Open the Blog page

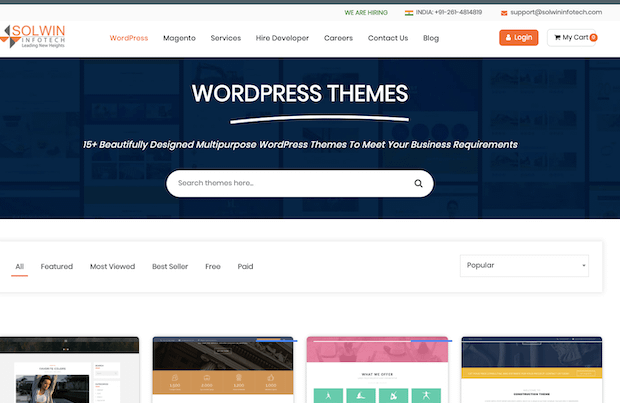click(431, 38)
